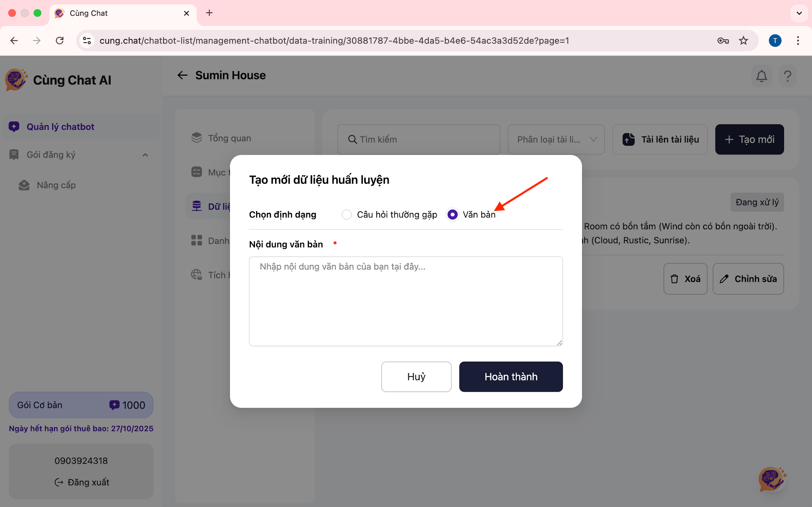Viewport: 812px width, 507px height.
Task: Expand the browser tab search dropdown
Action: (x=799, y=13)
